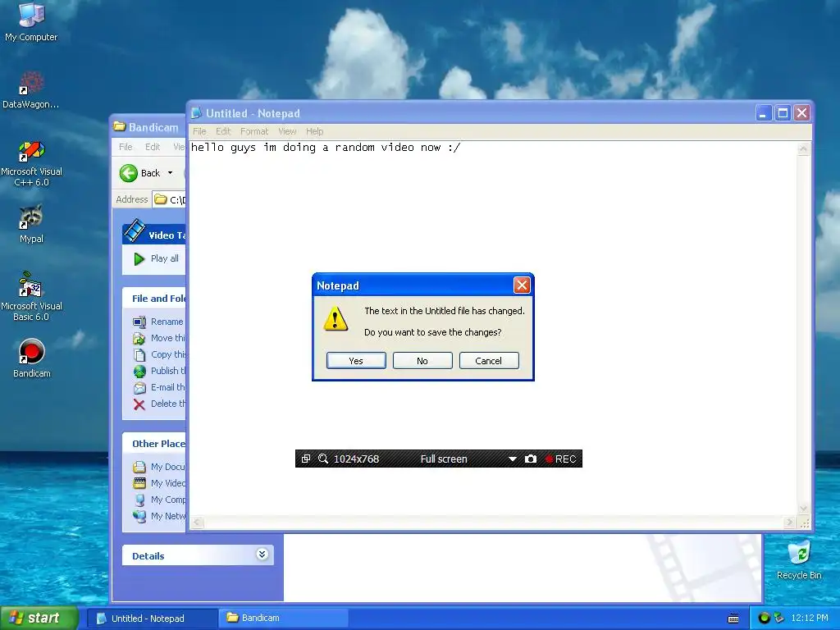
Task: Click inside the Notepad text line
Action: tap(326, 148)
